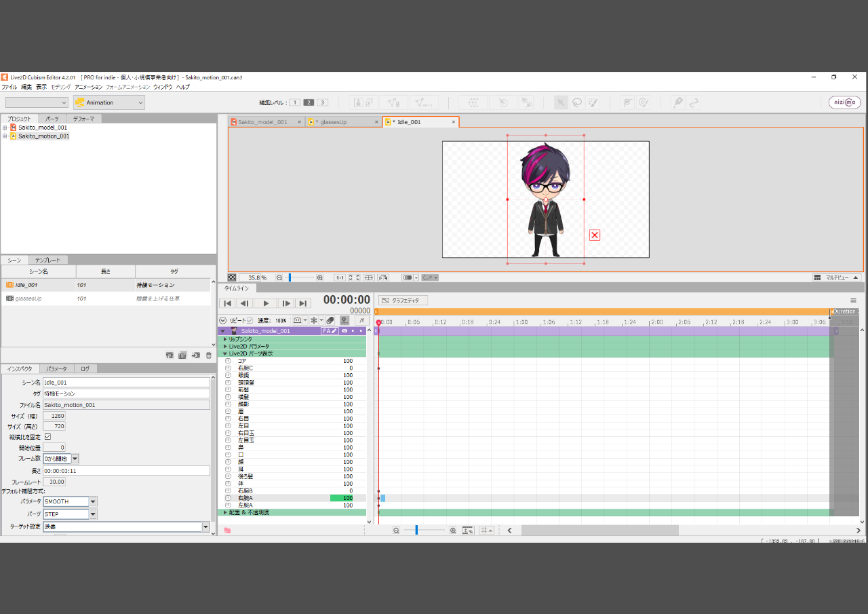Click the paperclip icon in timeline toolbar

coord(330,320)
